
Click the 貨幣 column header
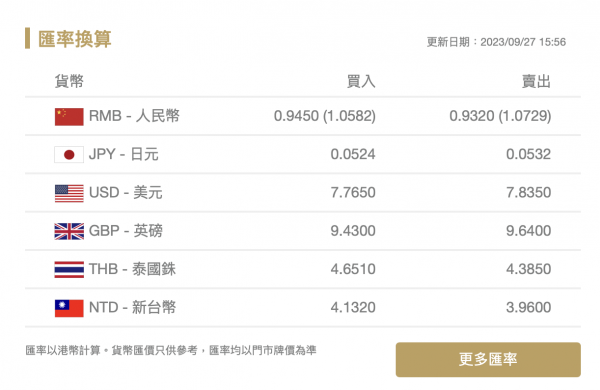(69, 81)
